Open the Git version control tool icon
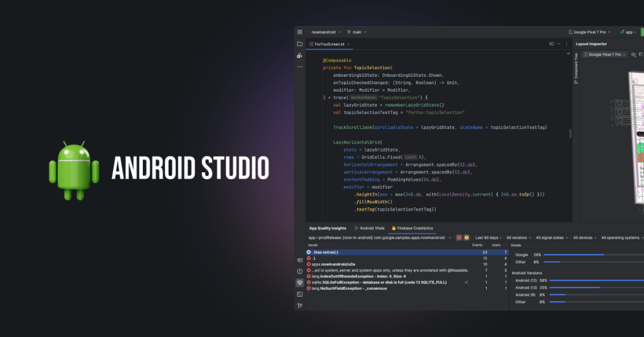This screenshot has width=644, height=337. (300, 306)
